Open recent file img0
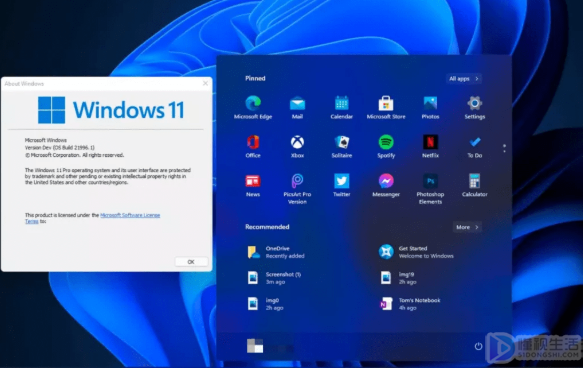This screenshot has height=368, width=583. 265,304
